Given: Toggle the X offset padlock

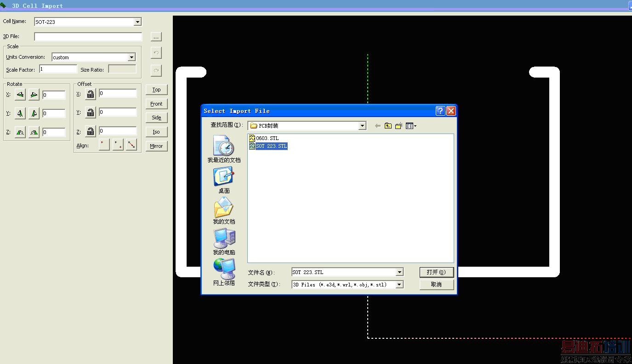Looking at the screenshot, I should [x=91, y=94].
